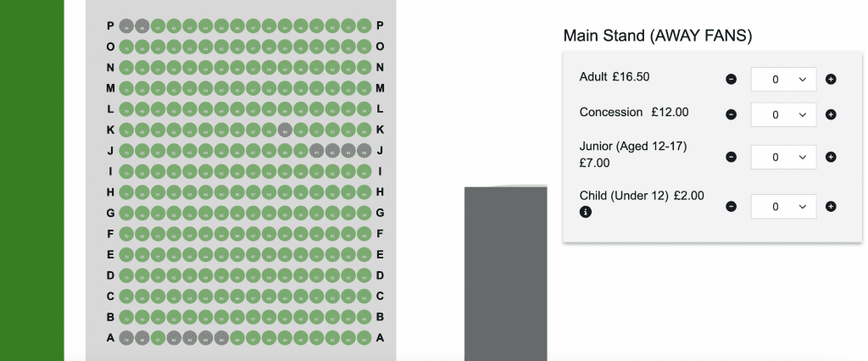868x361 pixels.
Task: Add one Junior (Aged 12-17) ticket
Action: coord(831,157)
